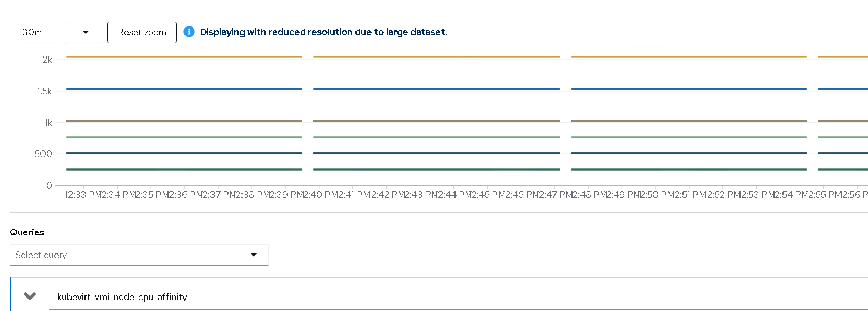This screenshot has height=311, width=868.
Task: Click the 2k y-axis label
Action: (x=47, y=60)
